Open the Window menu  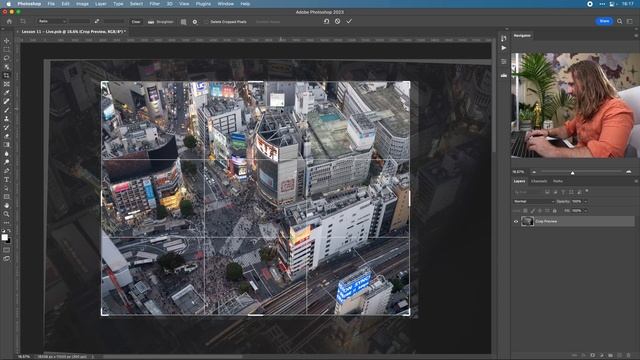click(225, 4)
